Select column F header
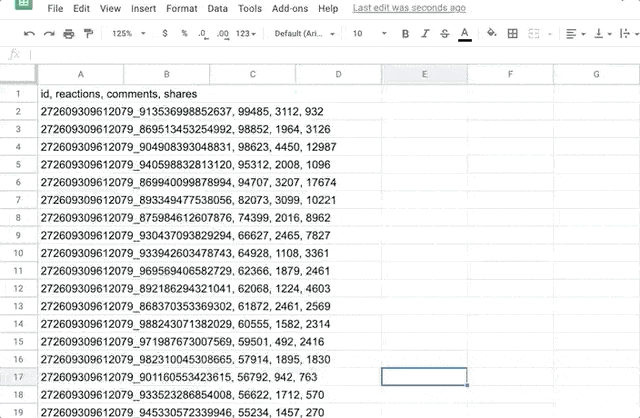This screenshot has height=418, width=640. tap(510, 74)
